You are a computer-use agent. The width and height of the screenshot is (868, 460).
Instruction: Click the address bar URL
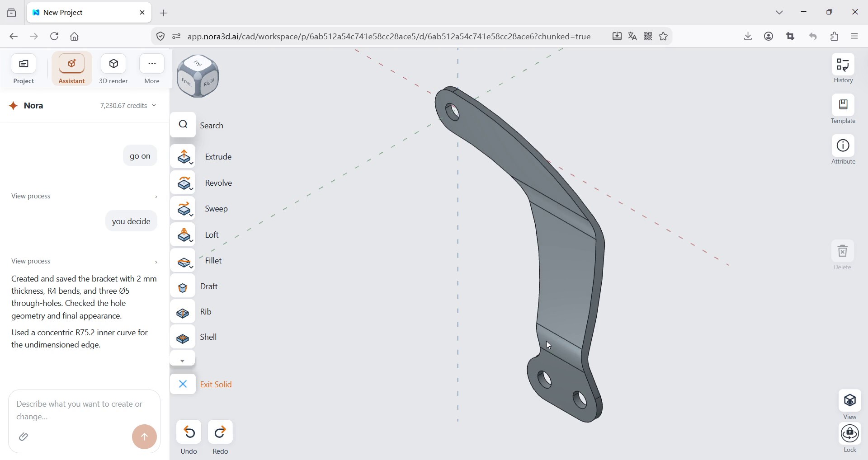(x=389, y=37)
